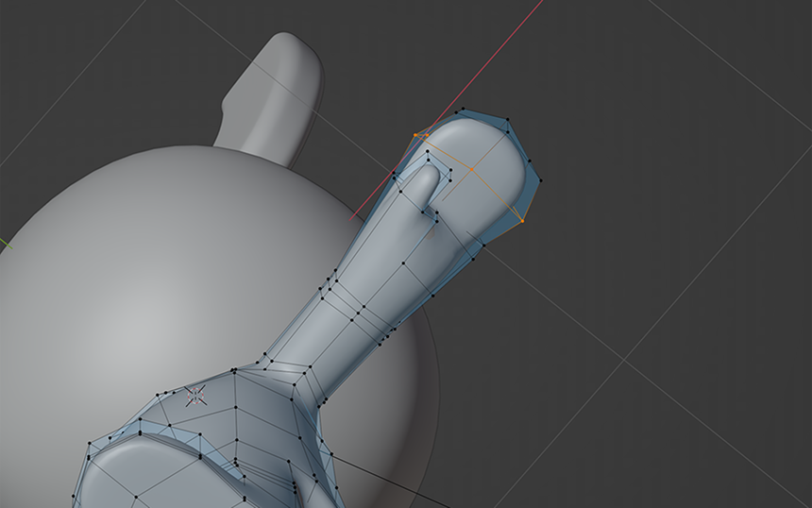Click the rightmost vertex of the ear cage

(540, 180)
